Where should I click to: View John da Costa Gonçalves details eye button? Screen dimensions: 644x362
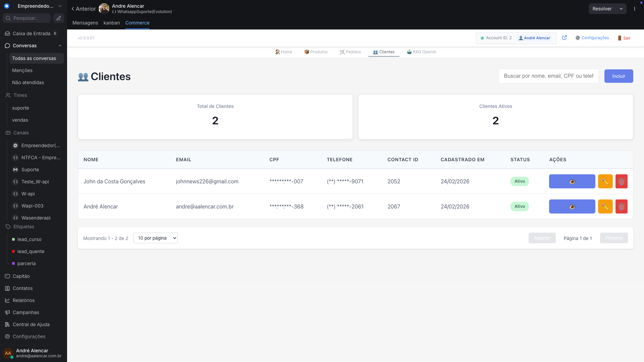pyautogui.click(x=572, y=181)
